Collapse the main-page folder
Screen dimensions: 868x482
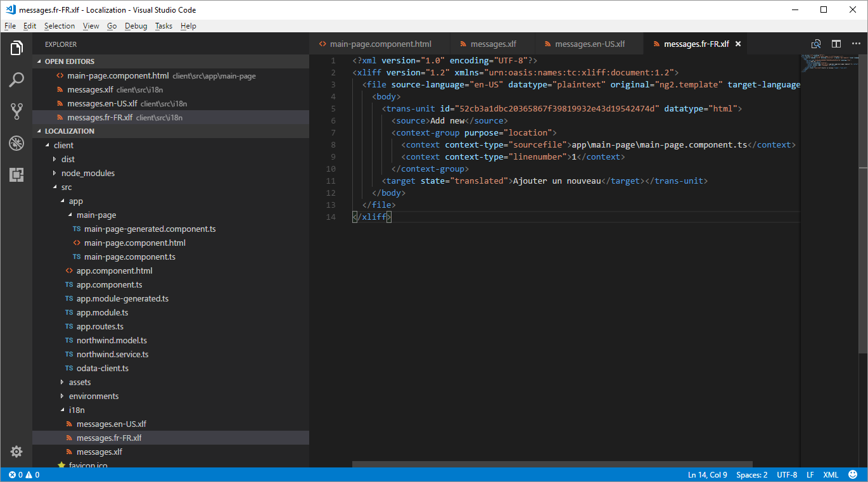click(170, 215)
